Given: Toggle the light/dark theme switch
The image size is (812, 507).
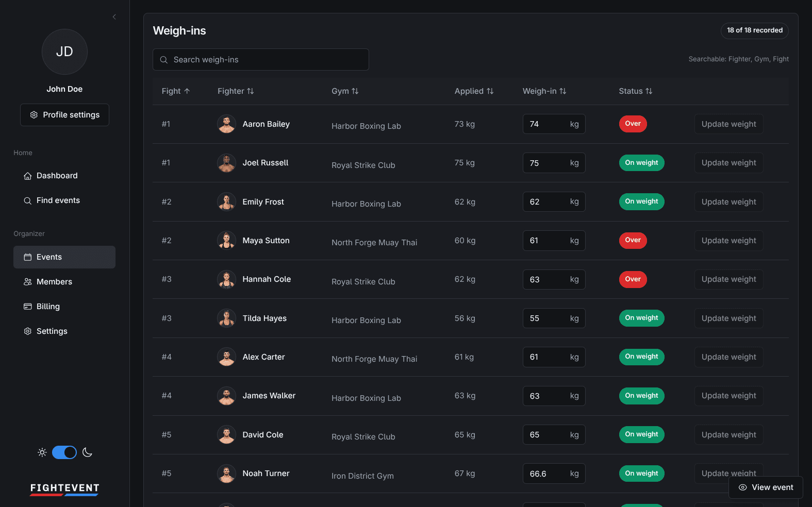Looking at the screenshot, I should [64, 452].
